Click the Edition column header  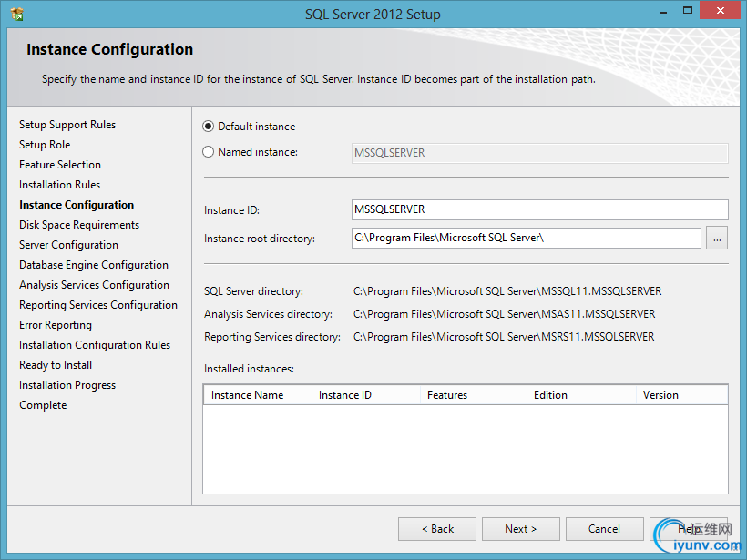tap(581, 395)
